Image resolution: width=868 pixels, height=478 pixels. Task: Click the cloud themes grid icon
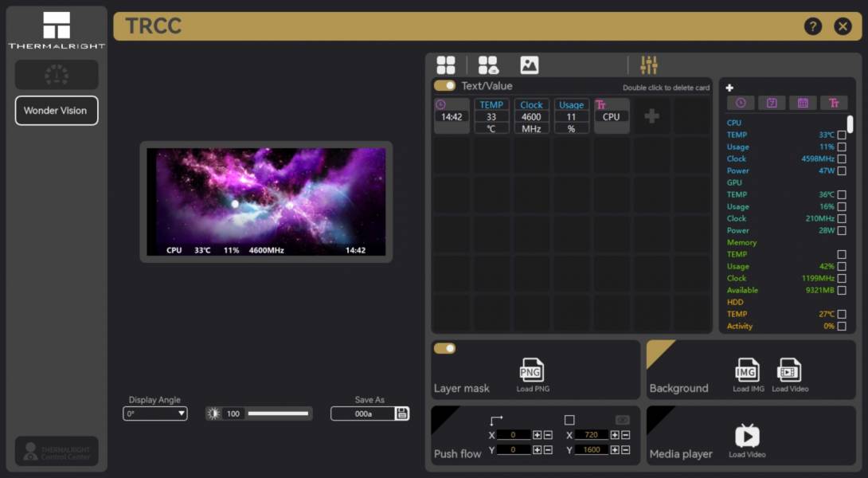tap(488, 65)
